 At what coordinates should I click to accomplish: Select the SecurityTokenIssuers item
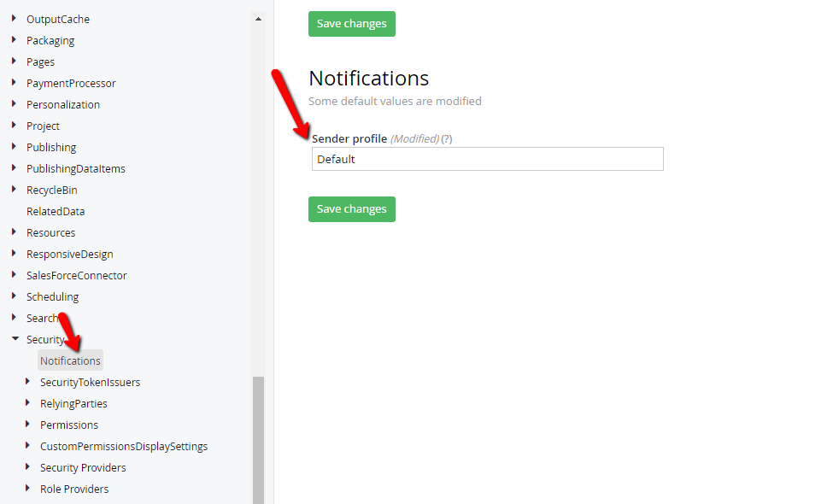[91, 382]
